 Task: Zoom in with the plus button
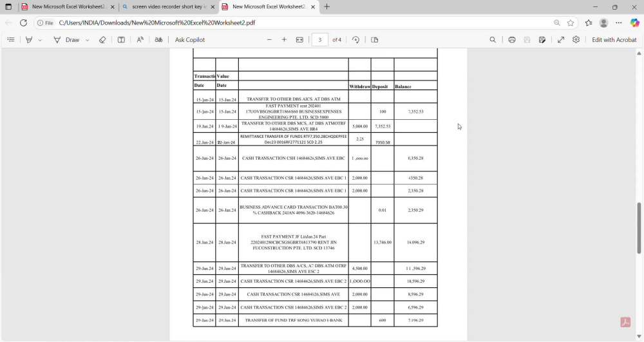[284, 40]
